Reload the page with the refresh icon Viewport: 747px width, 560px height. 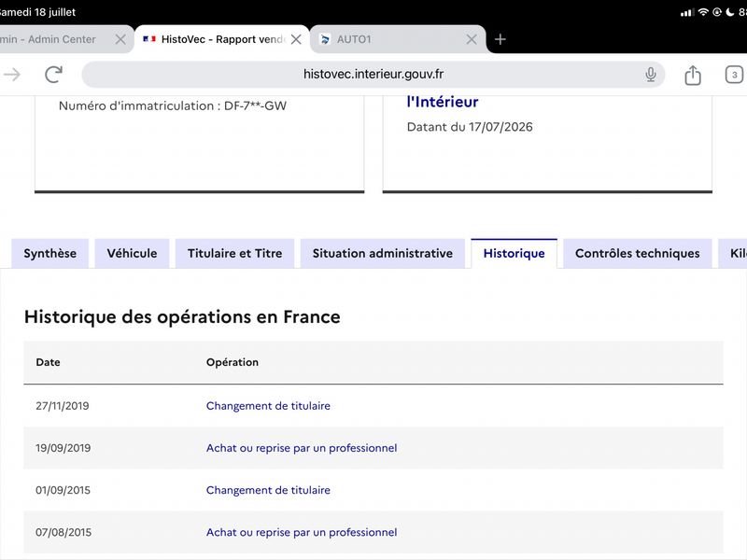tap(53, 75)
